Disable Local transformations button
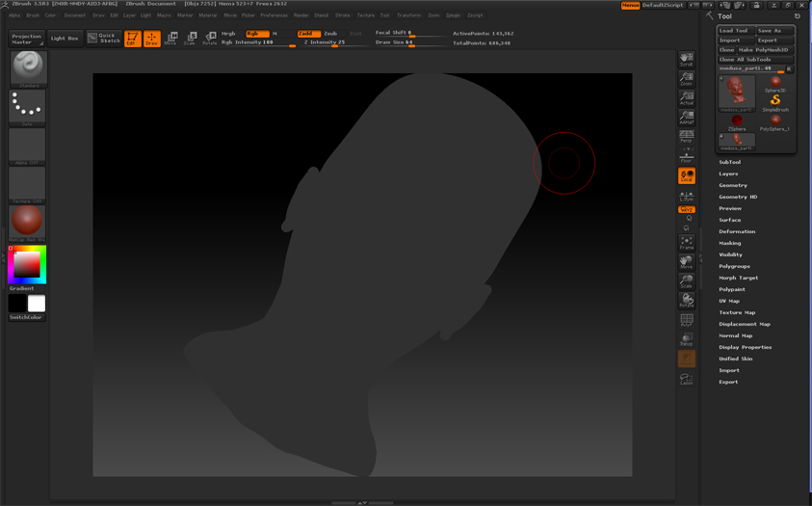The height and width of the screenshot is (506, 812). coord(686,175)
